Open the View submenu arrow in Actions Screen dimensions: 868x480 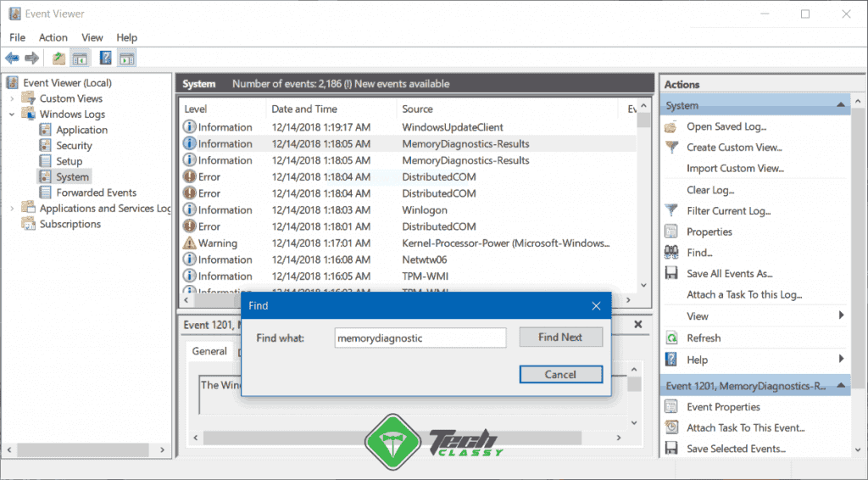842,315
